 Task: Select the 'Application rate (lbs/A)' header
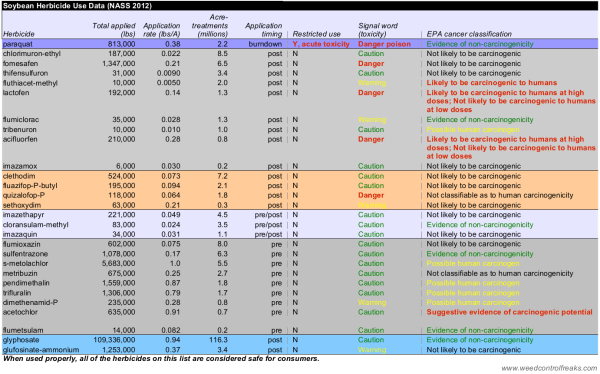click(161, 30)
